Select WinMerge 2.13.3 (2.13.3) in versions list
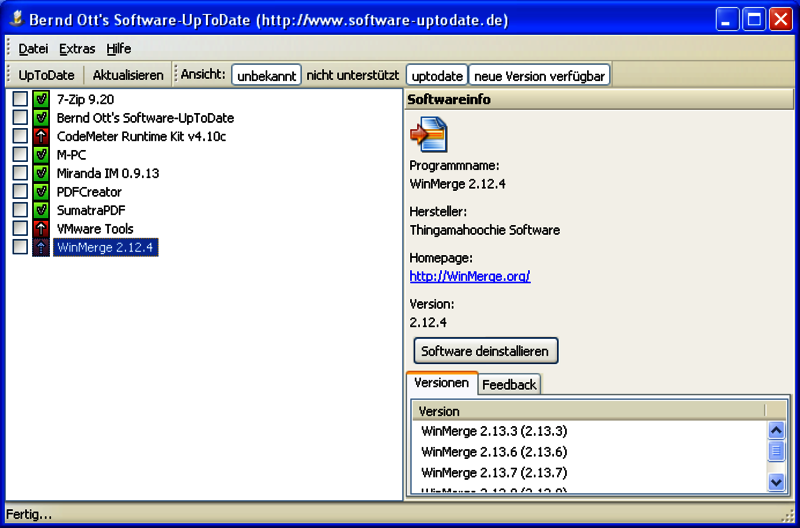This screenshot has height=528, width=800. tap(494, 431)
